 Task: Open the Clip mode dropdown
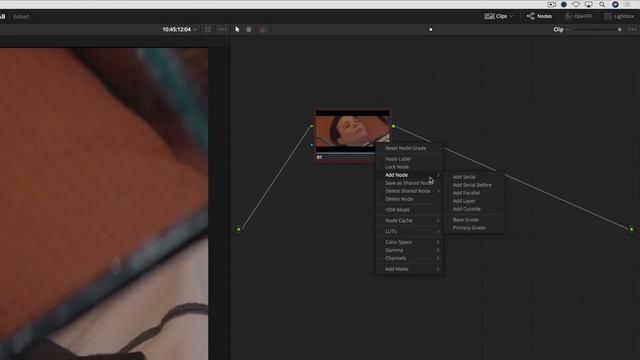(x=562, y=29)
